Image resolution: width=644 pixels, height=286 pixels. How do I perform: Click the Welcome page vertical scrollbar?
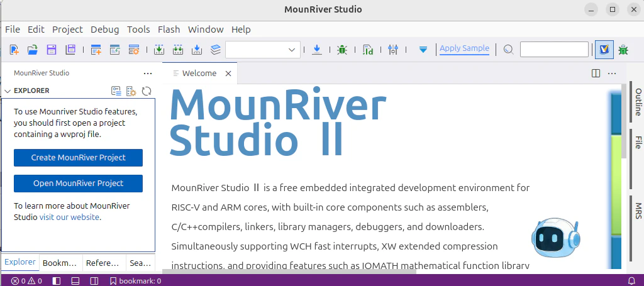pyautogui.click(x=624, y=120)
